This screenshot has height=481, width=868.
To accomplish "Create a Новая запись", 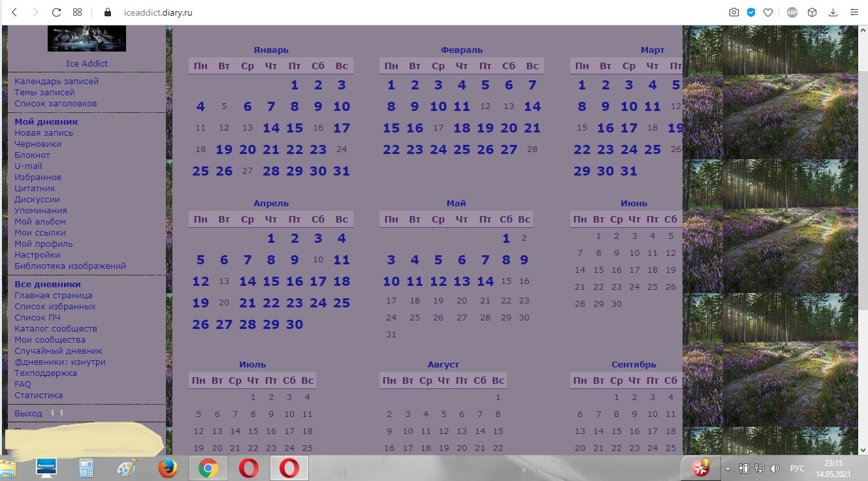I will click(44, 132).
